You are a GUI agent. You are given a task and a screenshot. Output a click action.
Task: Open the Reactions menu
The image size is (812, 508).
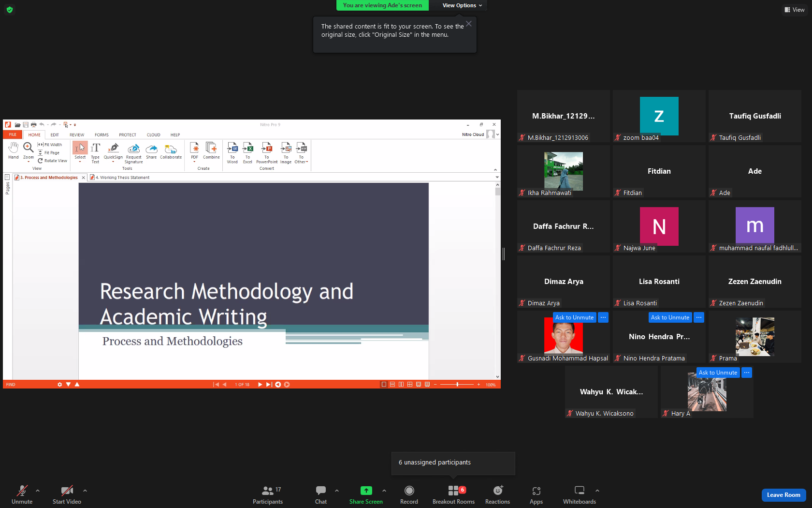point(497,495)
